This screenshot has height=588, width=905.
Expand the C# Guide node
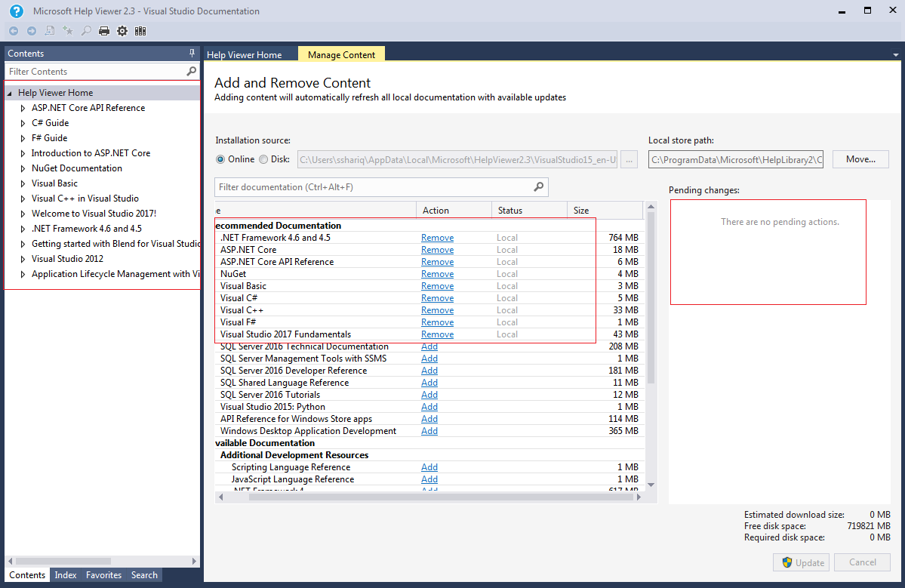(23, 123)
